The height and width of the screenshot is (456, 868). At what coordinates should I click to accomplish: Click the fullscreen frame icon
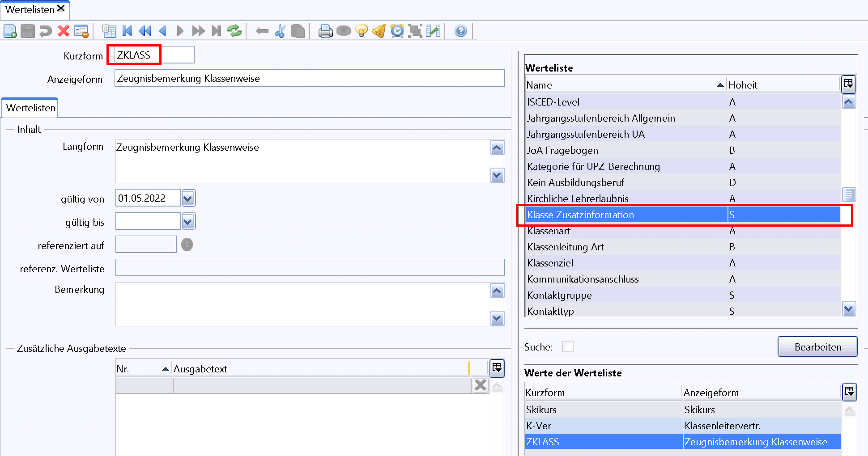click(x=415, y=31)
